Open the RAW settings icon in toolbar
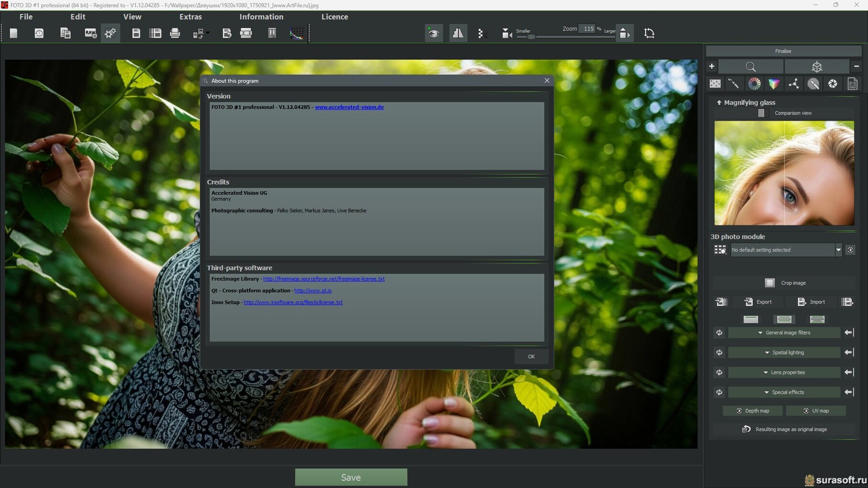This screenshot has height=488, width=868. [90, 33]
